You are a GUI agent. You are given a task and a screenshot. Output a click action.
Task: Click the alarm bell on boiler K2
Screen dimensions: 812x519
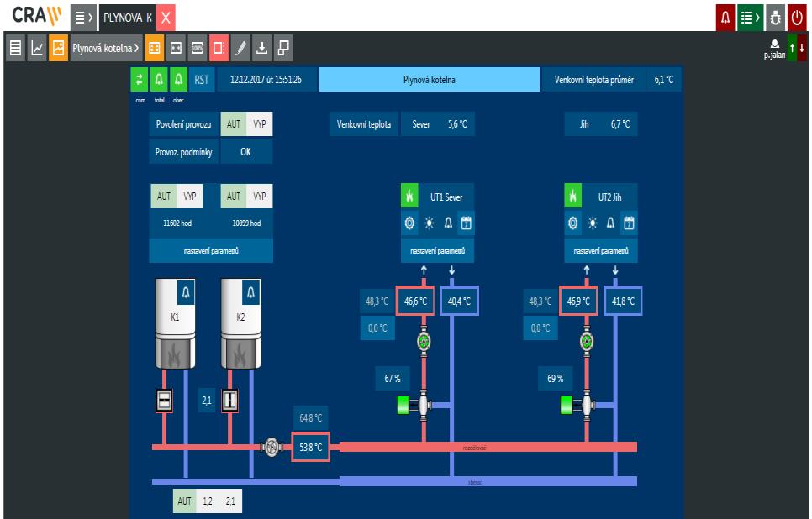click(x=251, y=293)
